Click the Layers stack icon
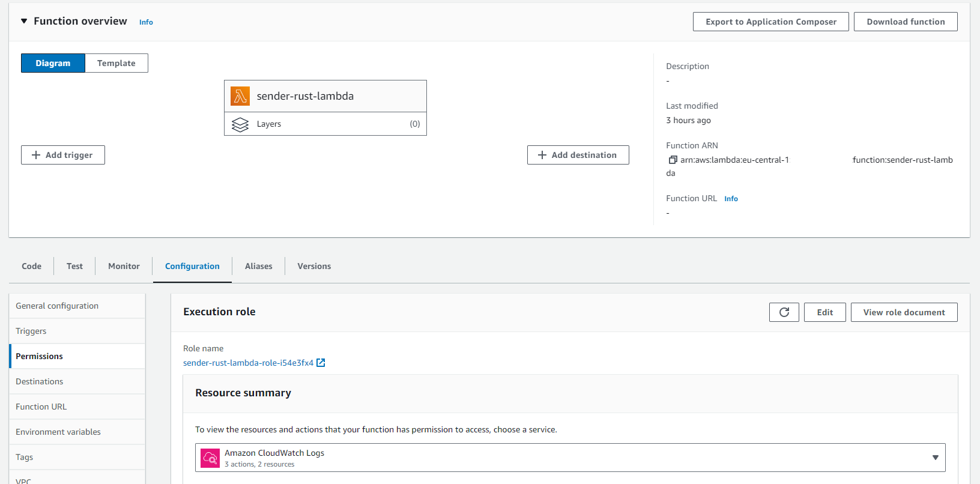Viewport: 980px width, 484px height. [x=240, y=124]
